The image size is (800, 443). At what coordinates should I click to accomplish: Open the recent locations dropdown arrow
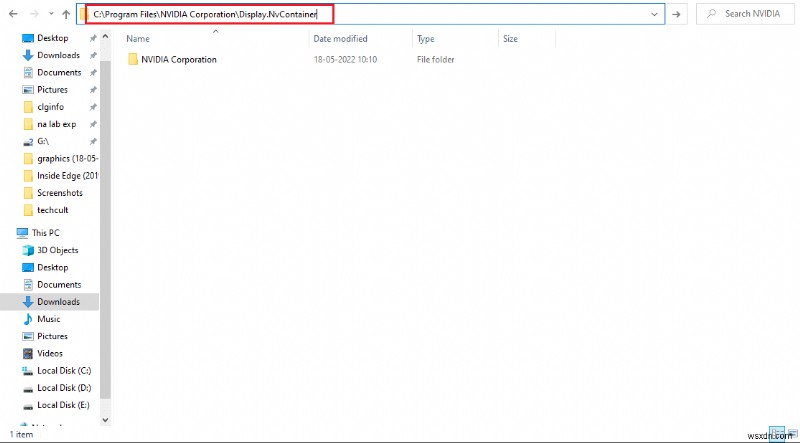[x=51, y=14]
